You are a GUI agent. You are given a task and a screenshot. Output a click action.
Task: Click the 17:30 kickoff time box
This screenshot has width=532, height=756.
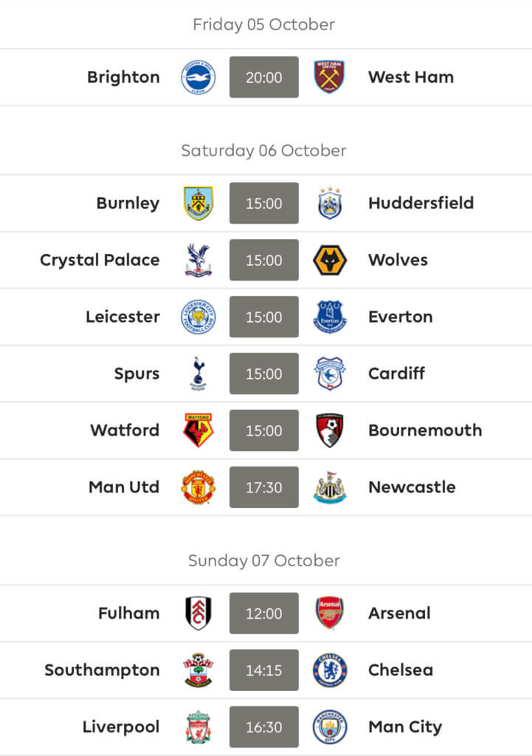point(264,487)
